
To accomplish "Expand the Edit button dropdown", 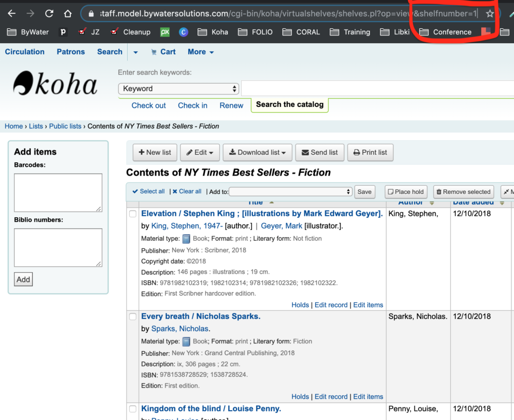I will [199, 152].
